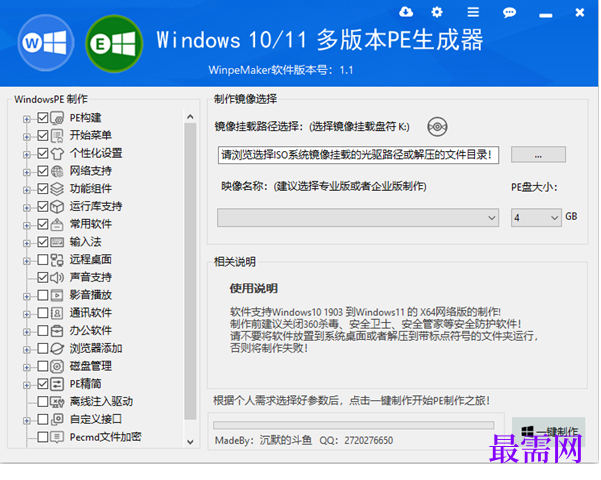The image size is (601, 480).
Task: Select the 输入法 tree label
Action: [x=85, y=242]
